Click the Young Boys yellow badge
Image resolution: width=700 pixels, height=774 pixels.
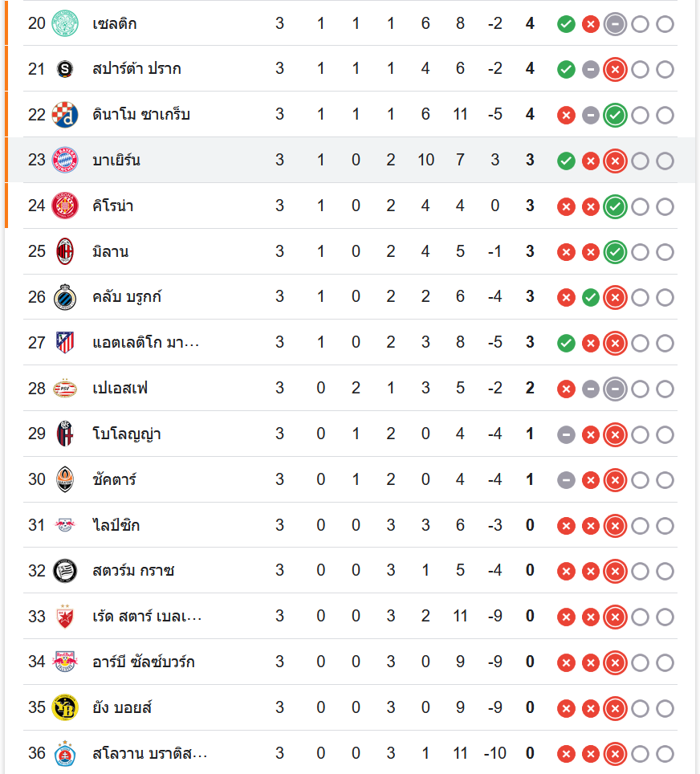click(x=64, y=708)
